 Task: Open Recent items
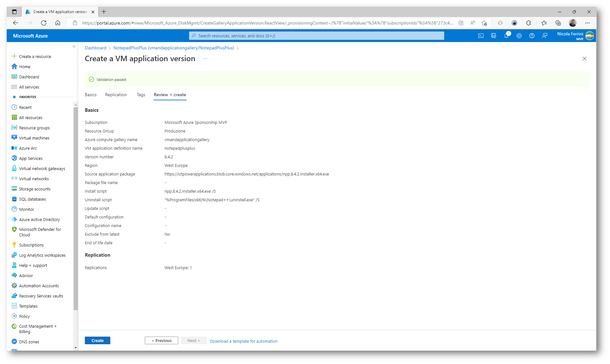click(25, 107)
